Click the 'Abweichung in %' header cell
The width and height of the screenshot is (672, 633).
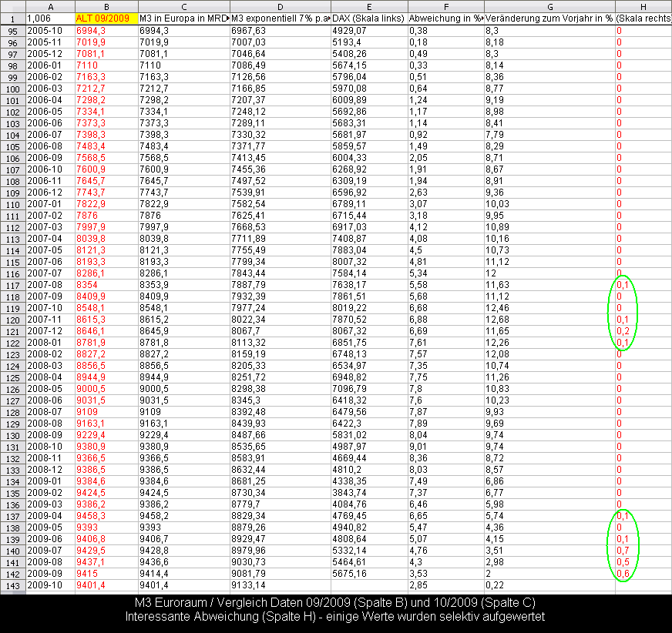click(x=446, y=18)
